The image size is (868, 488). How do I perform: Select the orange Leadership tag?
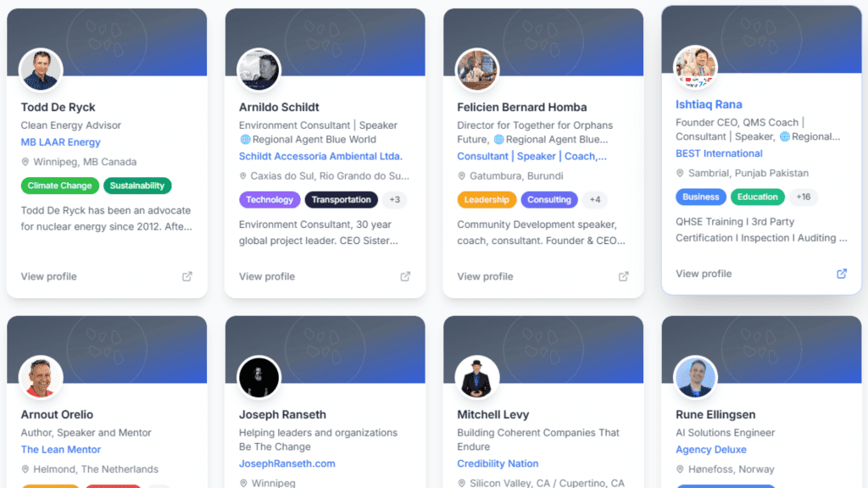click(x=487, y=200)
